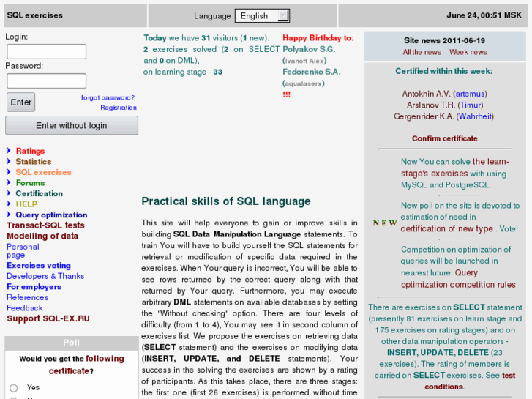532x399 pixels.
Task: Open the forgot password link
Action: coord(108,97)
